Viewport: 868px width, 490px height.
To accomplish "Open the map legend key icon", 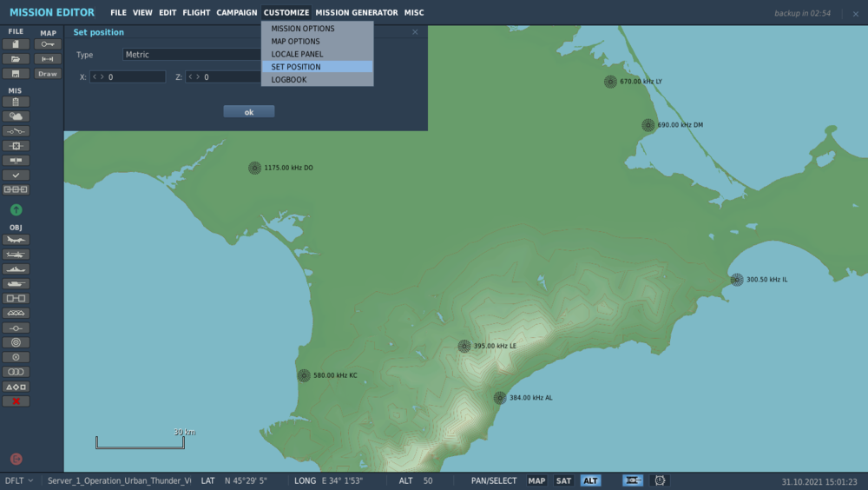I will coord(48,43).
